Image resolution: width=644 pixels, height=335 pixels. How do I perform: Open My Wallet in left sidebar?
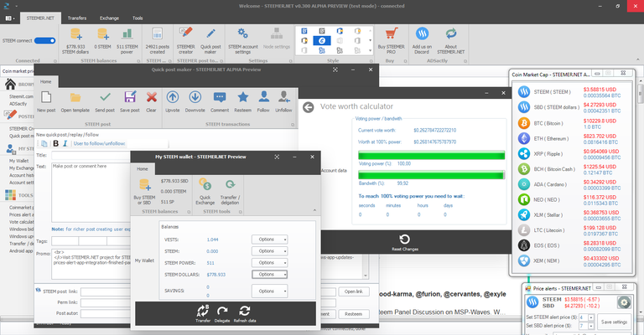pyautogui.click(x=19, y=161)
